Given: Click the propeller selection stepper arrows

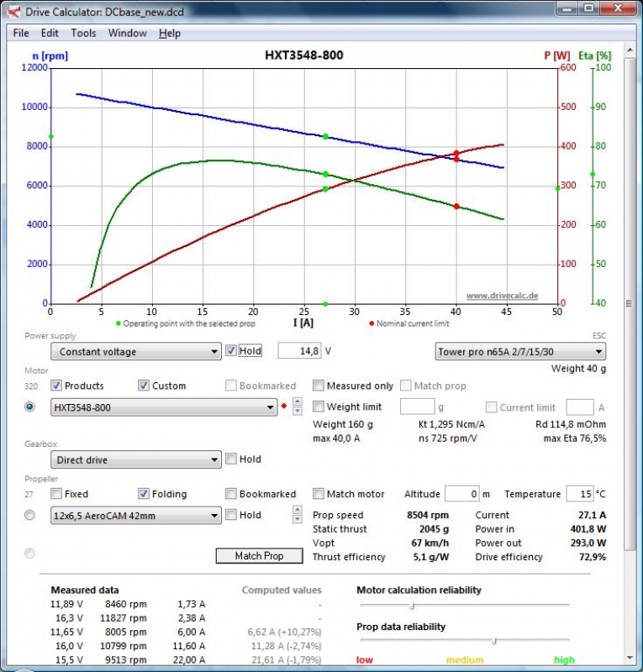Looking at the screenshot, I should [x=297, y=515].
